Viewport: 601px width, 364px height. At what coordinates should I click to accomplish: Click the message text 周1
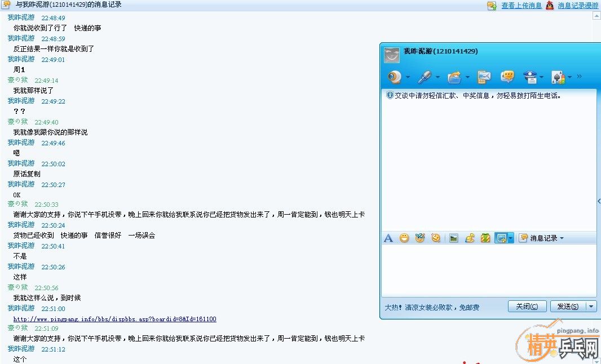click(19, 70)
